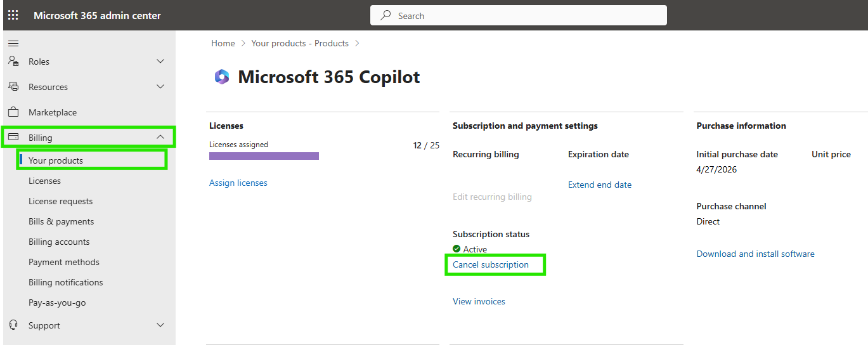Screen dimensions: 868x345
Task: Click the Subscription status label
Action: (x=491, y=234)
